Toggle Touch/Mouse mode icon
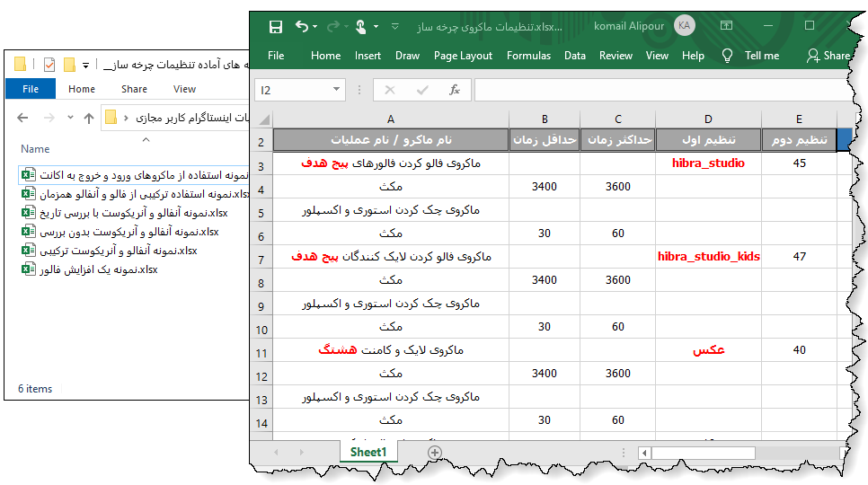 (x=361, y=27)
